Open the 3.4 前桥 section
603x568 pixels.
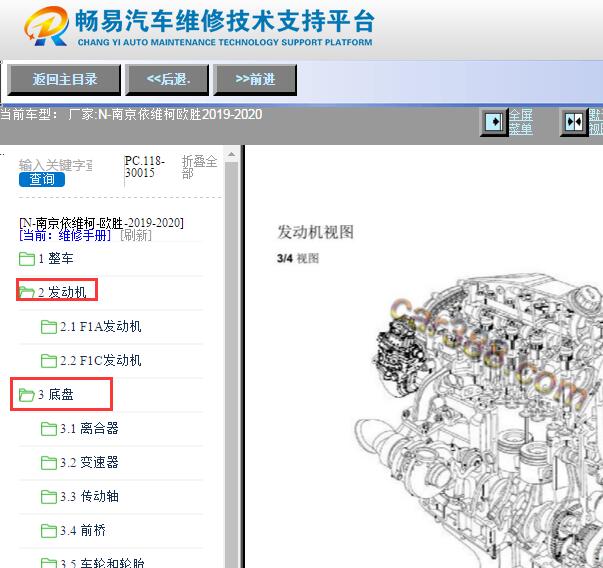coord(83,531)
